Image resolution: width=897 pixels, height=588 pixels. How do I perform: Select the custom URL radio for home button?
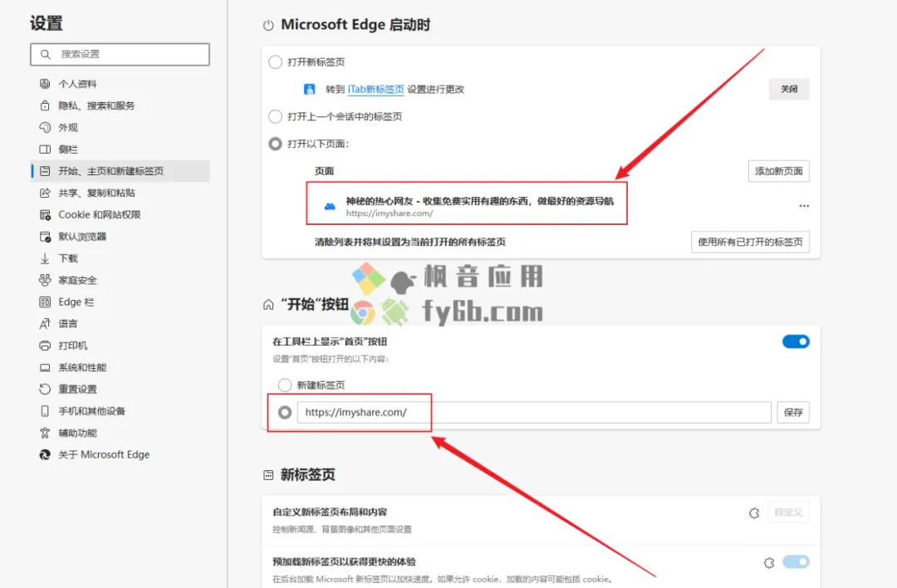(285, 413)
